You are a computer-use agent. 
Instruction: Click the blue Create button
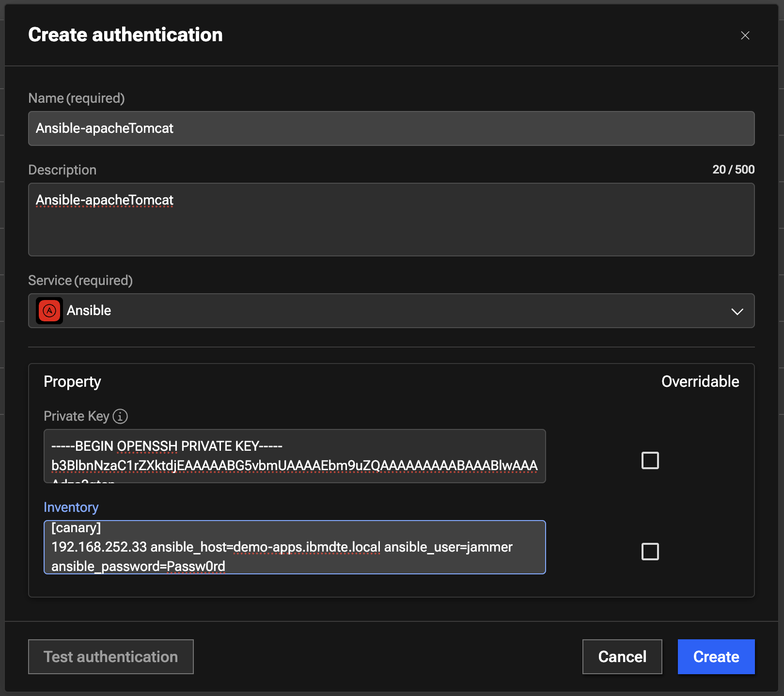[716, 657]
